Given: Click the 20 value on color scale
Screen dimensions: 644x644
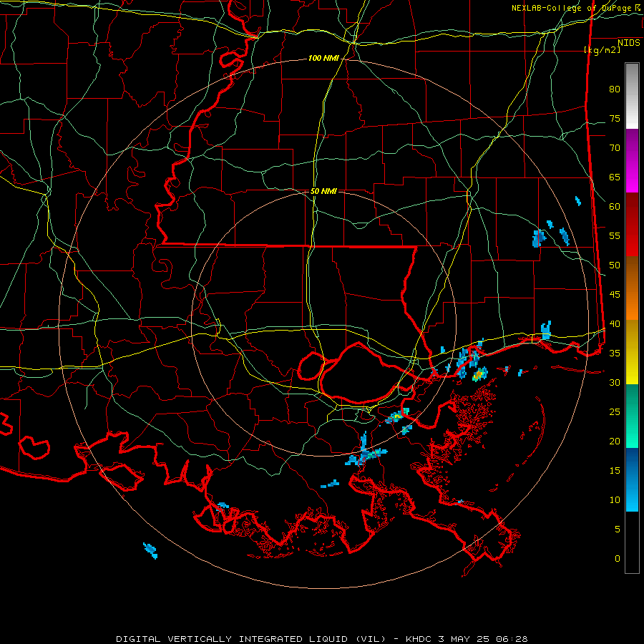Looking at the screenshot, I should click(615, 441).
